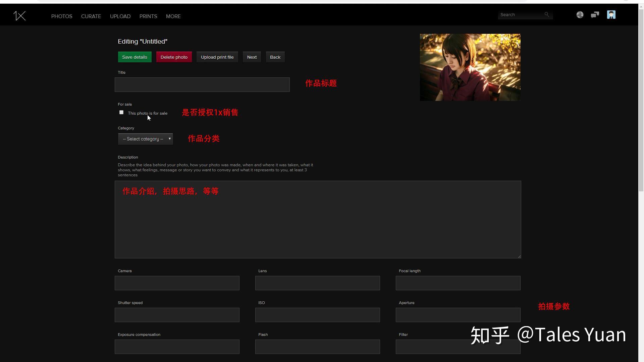
Task: Click the search magnifier icon
Action: point(547,14)
